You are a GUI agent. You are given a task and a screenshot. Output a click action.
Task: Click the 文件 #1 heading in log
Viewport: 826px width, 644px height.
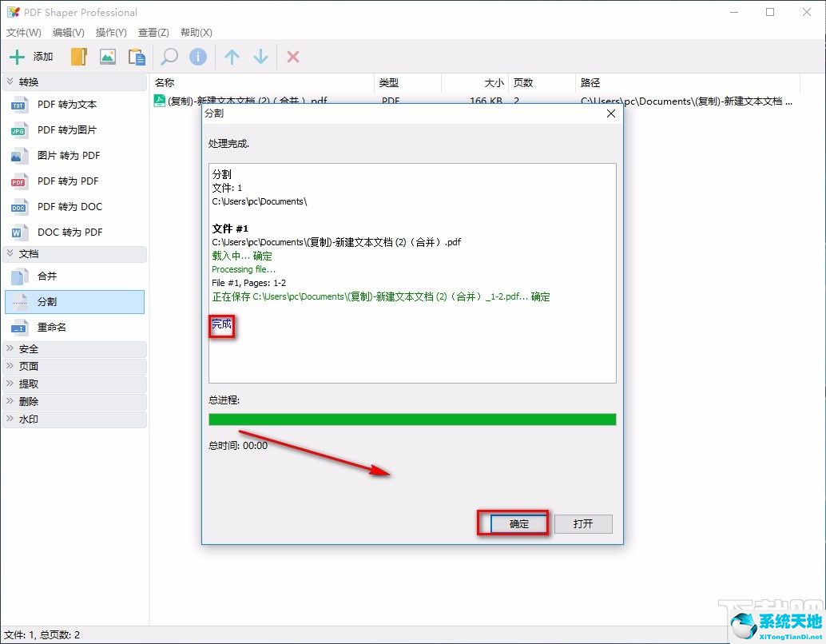click(230, 229)
